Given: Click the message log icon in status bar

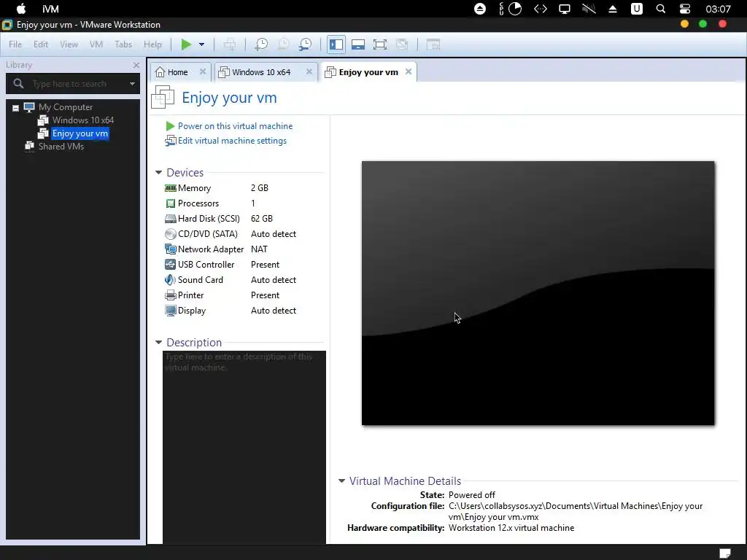Looking at the screenshot, I should click(724, 553).
